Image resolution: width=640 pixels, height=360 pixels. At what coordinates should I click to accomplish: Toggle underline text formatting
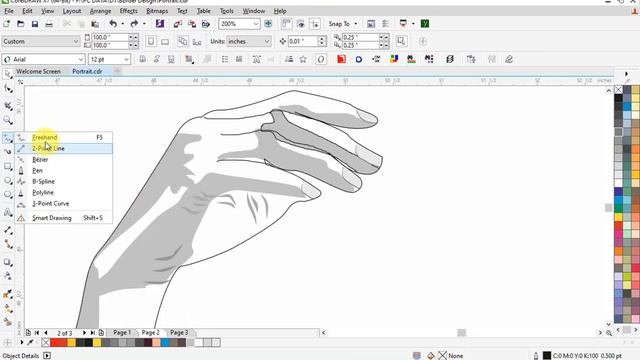click(x=171, y=60)
